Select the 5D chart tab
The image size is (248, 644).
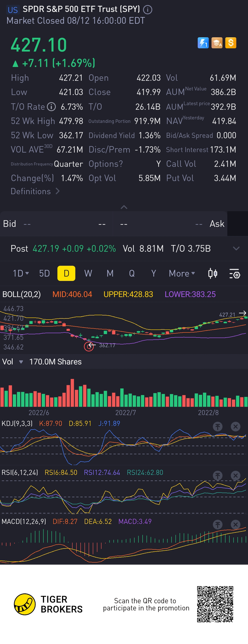click(x=44, y=273)
